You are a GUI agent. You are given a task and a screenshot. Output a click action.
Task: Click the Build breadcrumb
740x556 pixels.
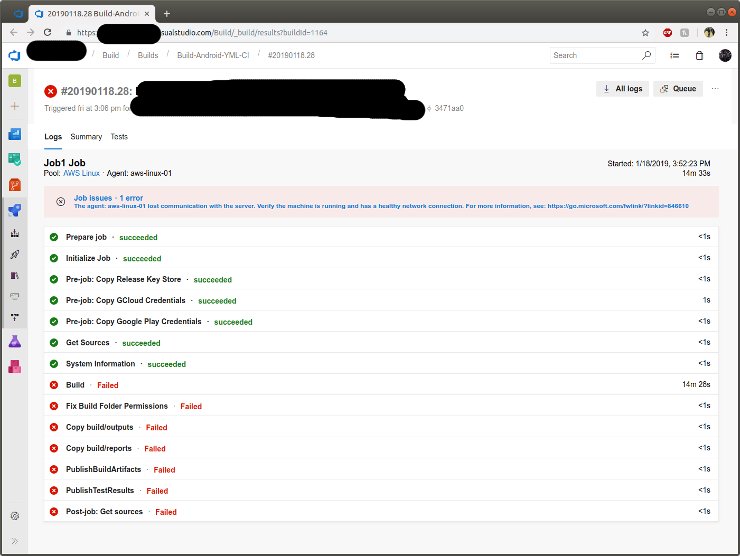coord(110,55)
